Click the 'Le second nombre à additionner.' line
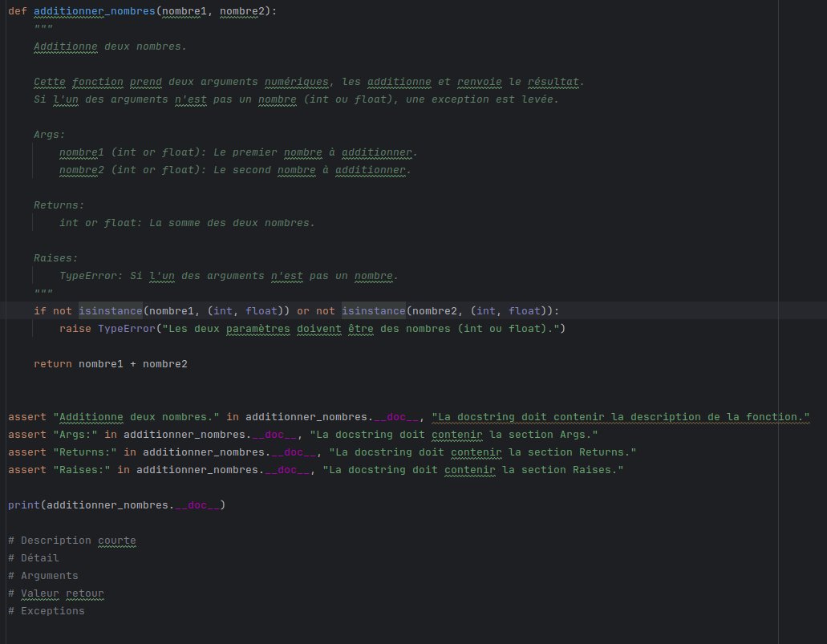The height and width of the screenshot is (644, 827). pos(235,170)
